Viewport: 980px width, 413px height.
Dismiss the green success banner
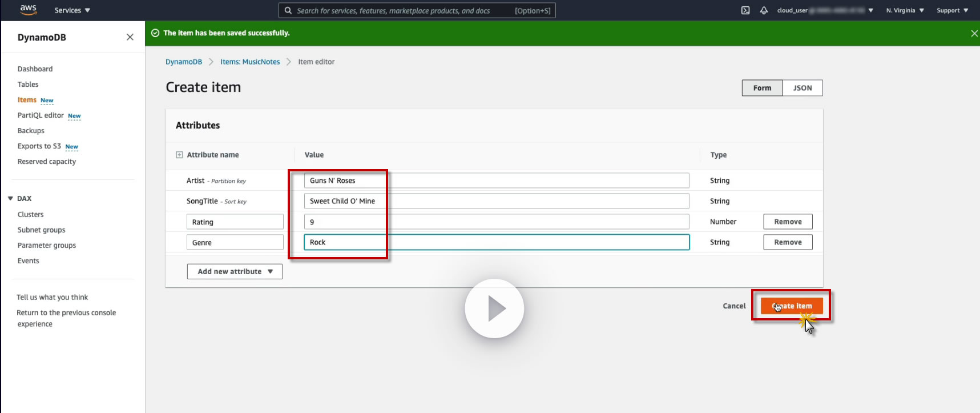pyautogui.click(x=974, y=34)
